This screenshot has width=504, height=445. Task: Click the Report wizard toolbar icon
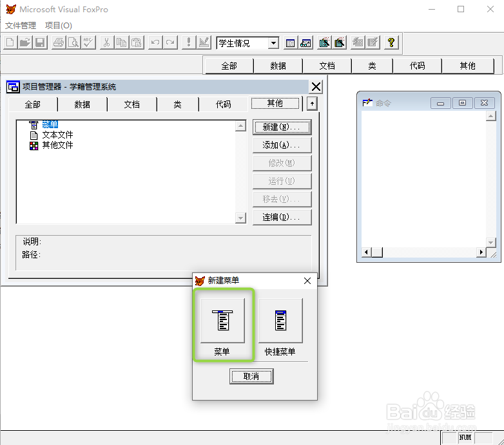click(x=340, y=43)
